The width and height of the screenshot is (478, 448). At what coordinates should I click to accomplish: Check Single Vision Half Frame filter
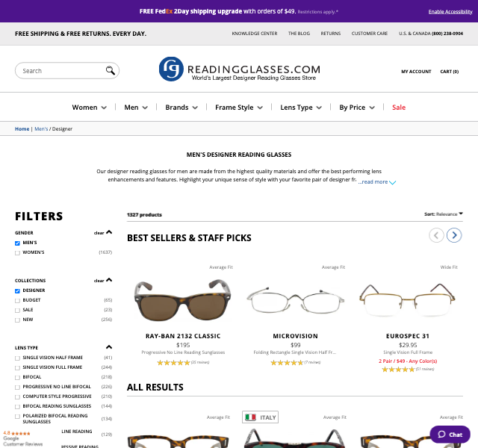[x=17, y=358]
